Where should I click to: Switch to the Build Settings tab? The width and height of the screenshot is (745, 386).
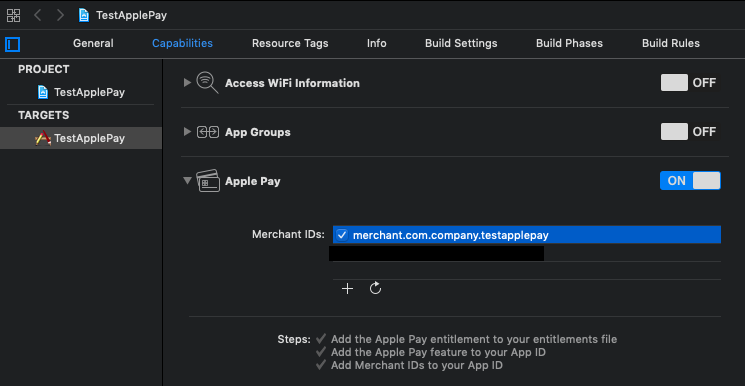click(461, 43)
